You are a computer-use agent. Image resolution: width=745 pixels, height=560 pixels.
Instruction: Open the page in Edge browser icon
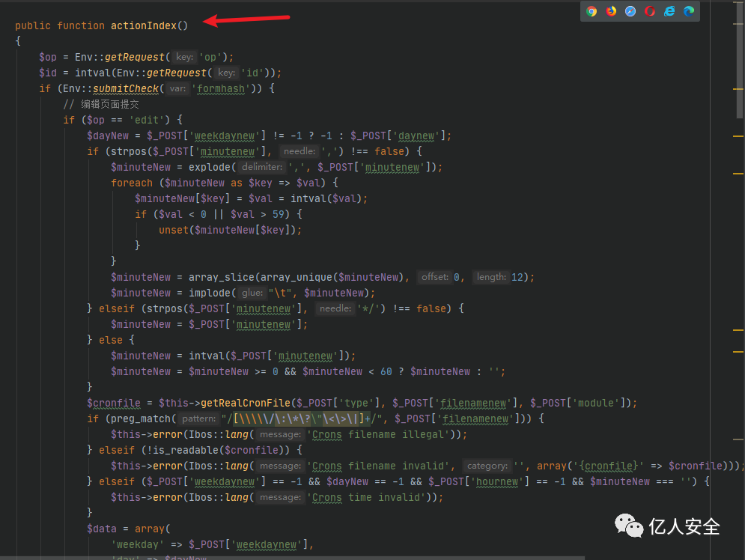[x=689, y=11]
